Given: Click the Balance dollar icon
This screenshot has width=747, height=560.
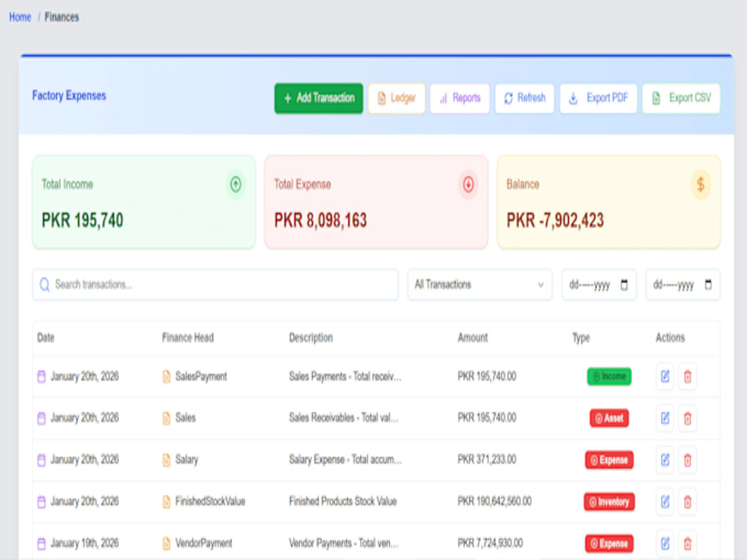Looking at the screenshot, I should click(701, 184).
